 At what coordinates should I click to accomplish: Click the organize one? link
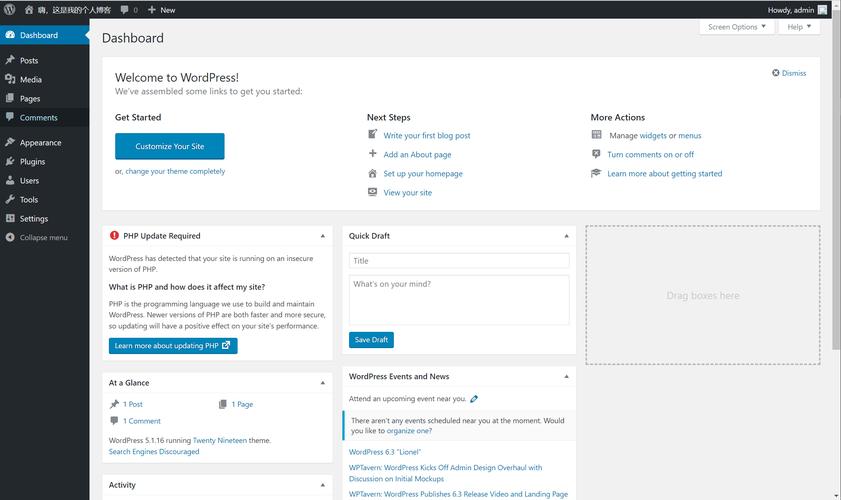tap(409, 430)
